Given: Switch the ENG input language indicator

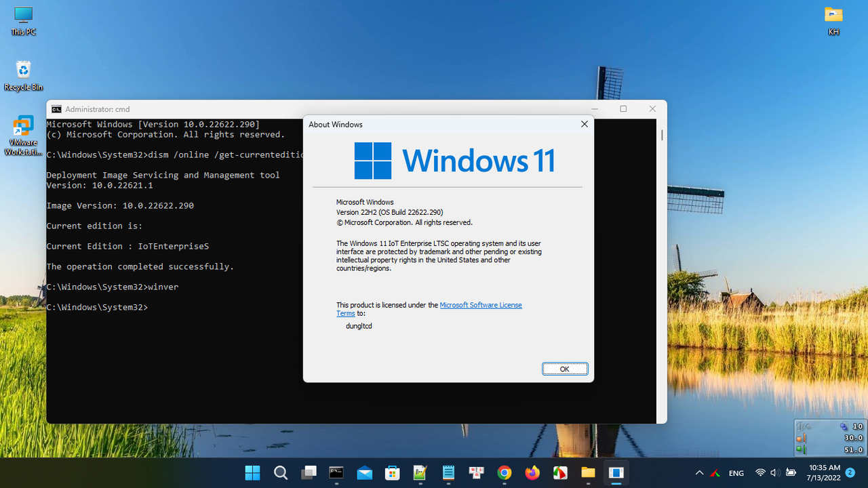Looking at the screenshot, I should pos(736,473).
